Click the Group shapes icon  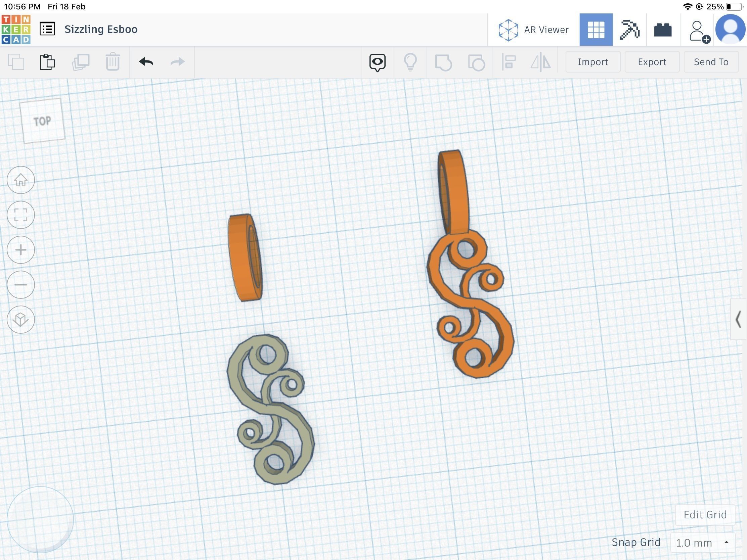pos(443,62)
